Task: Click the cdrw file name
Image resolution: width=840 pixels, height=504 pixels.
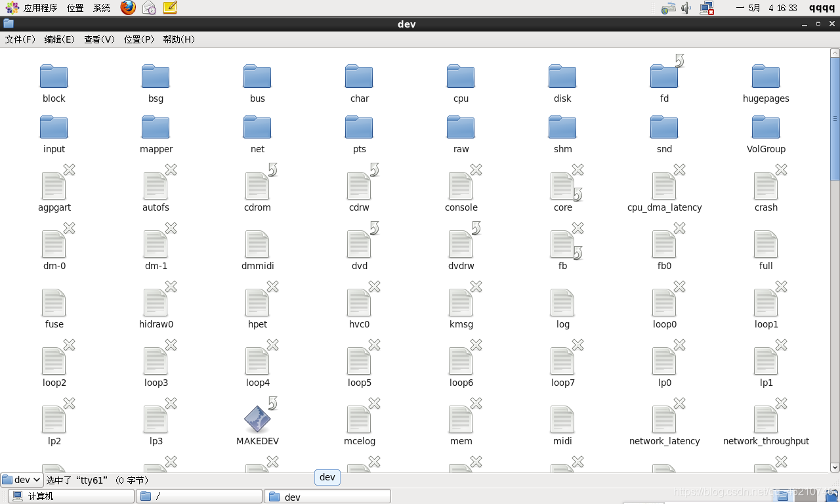Action: point(359,207)
